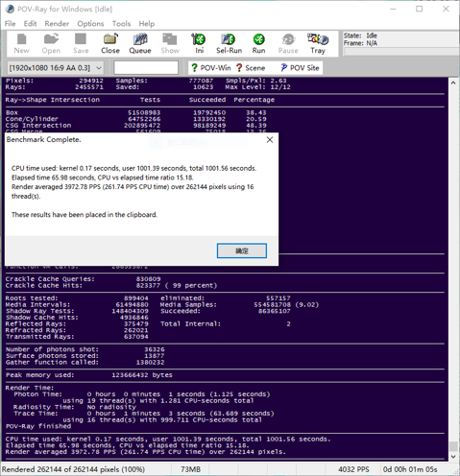
Task: Click the New file toolbar icon
Action: (x=21, y=43)
